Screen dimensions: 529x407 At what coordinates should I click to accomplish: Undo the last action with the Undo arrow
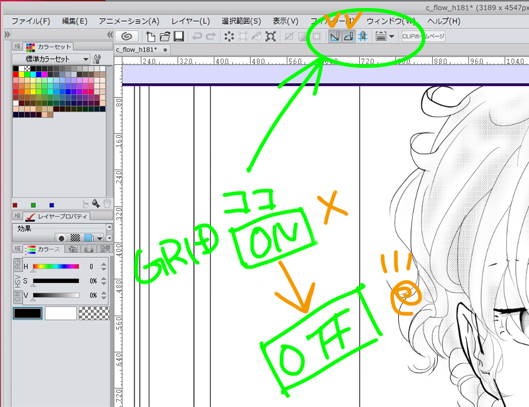click(x=197, y=36)
